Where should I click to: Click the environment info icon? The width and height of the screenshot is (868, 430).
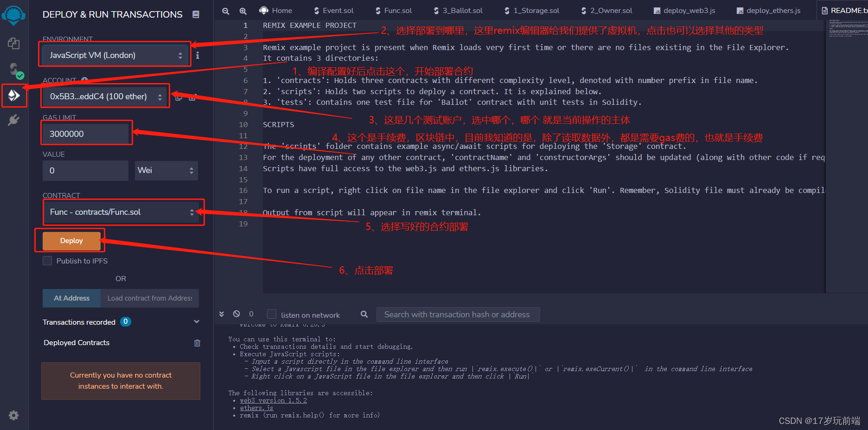198,55
